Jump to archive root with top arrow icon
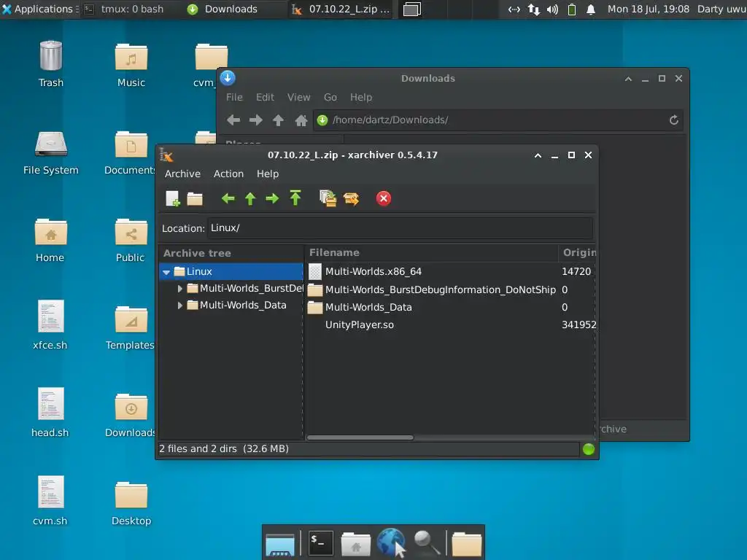Screen dimensions: 747x560 [x=295, y=198]
